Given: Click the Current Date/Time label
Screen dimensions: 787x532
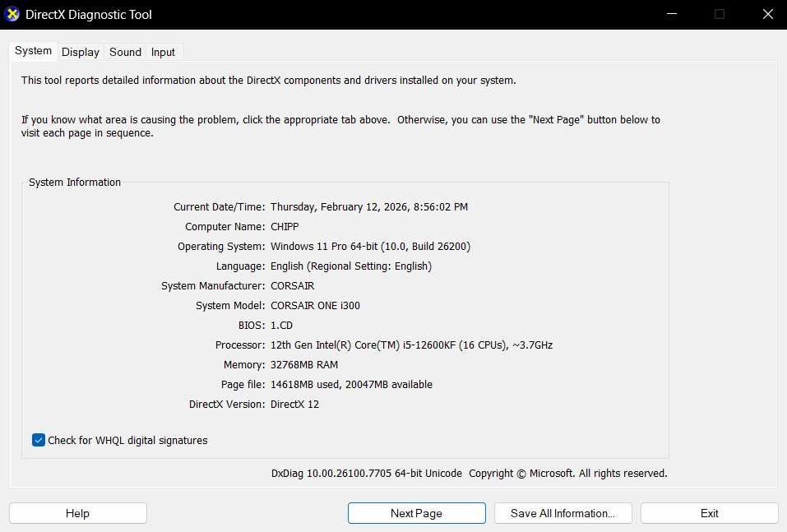Looking at the screenshot, I should (x=219, y=206).
